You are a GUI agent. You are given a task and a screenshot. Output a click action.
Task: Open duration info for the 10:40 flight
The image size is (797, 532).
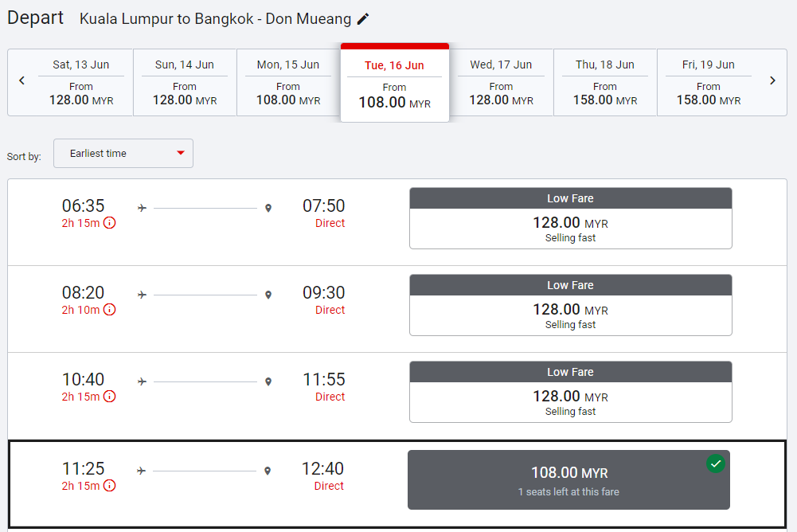[110, 397]
